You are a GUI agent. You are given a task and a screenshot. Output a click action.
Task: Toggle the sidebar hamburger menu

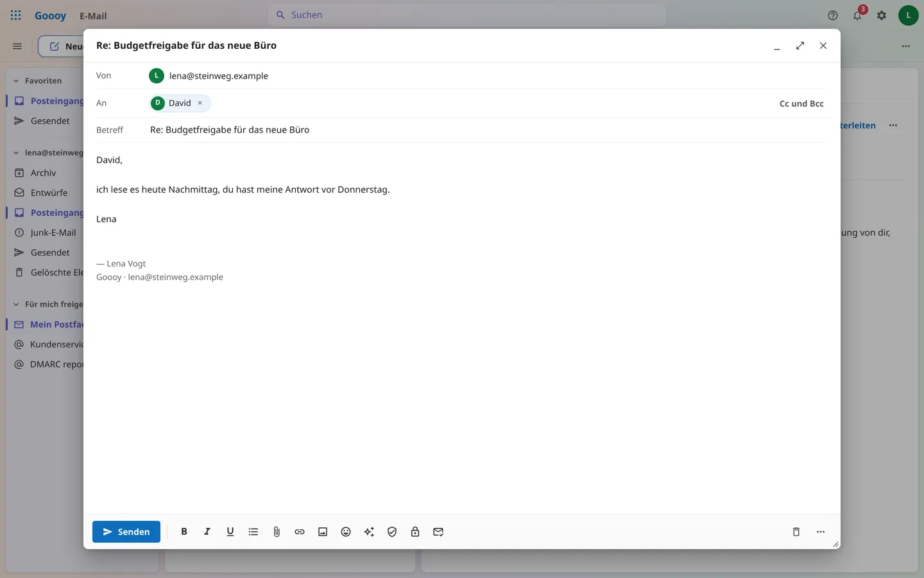click(x=17, y=46)
